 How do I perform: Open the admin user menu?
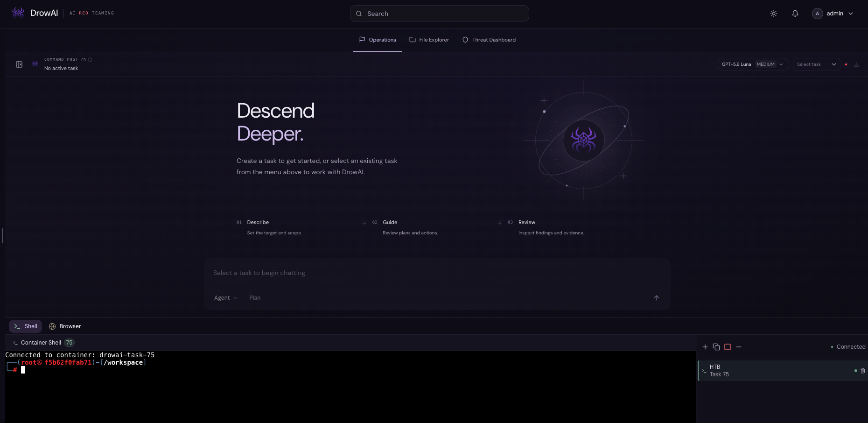(833, 14)
